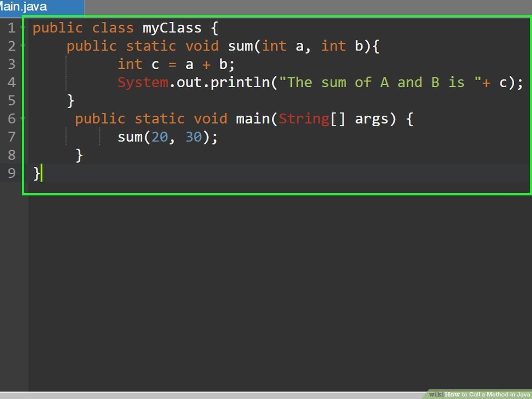Click the "The sum of A and B is " string
Viewport: 532px width, 399px height.
381,82
